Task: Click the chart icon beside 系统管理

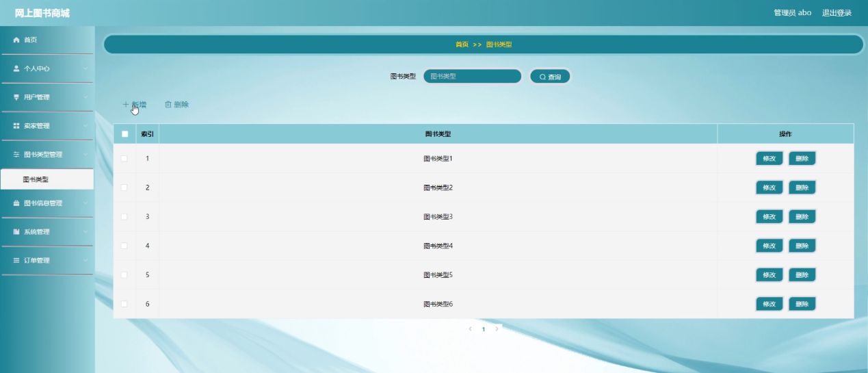Action: 17,232
